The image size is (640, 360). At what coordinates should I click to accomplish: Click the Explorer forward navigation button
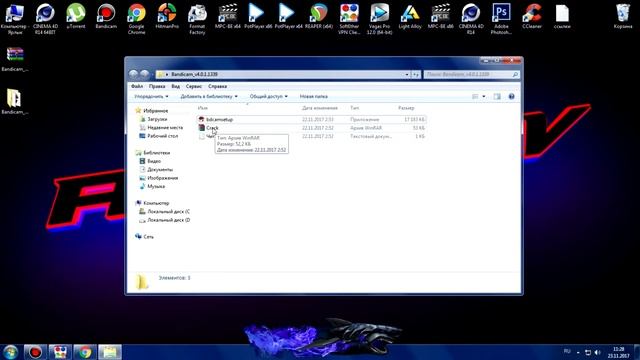pyautogui.click(x=144, y=74)
